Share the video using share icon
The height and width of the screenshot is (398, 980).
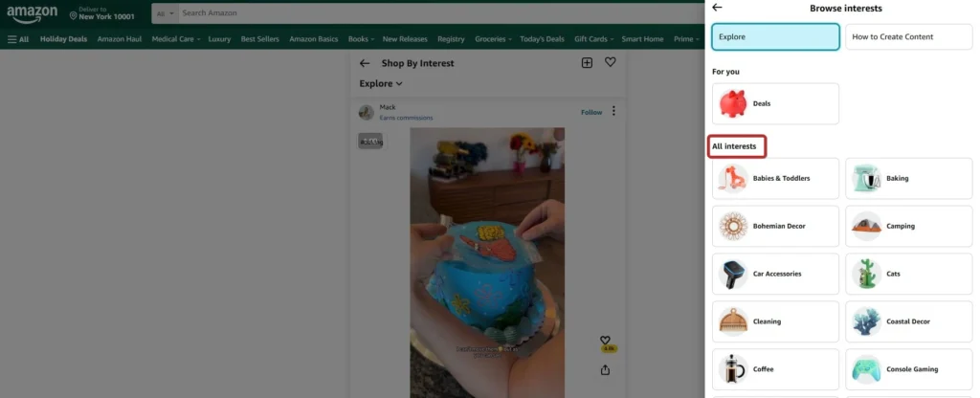(605, 370)
